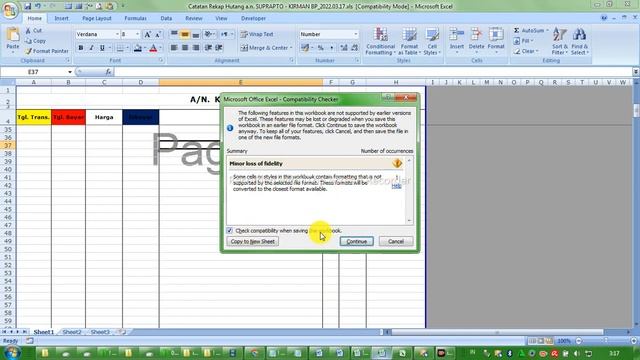Image resolution: width=640 pixels, height=360 pixels.
Task: Apply the red font color
Action: 153,48
